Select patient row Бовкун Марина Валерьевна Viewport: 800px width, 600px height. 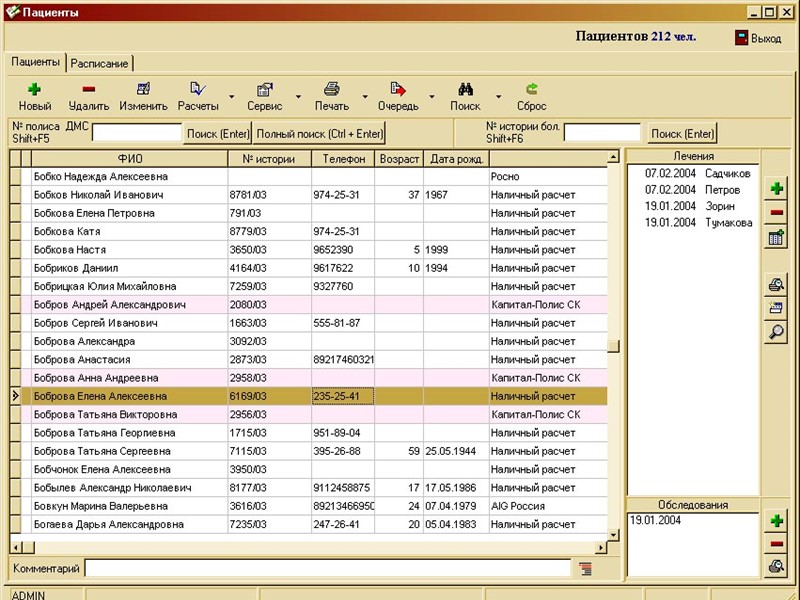click(x=309, y=506)
